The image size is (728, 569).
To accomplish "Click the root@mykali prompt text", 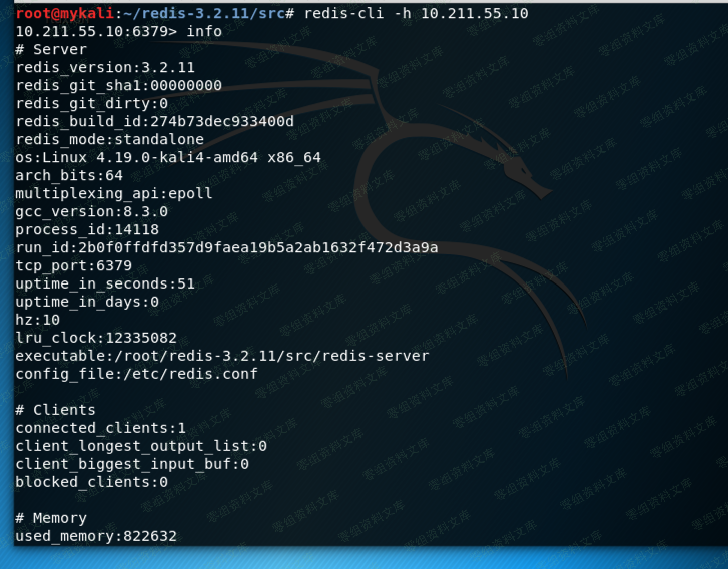I will pyautogui.click(x=65, y=13).
